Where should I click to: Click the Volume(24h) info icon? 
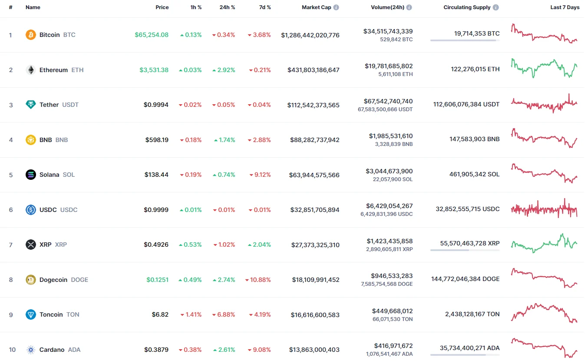point(409,7)
